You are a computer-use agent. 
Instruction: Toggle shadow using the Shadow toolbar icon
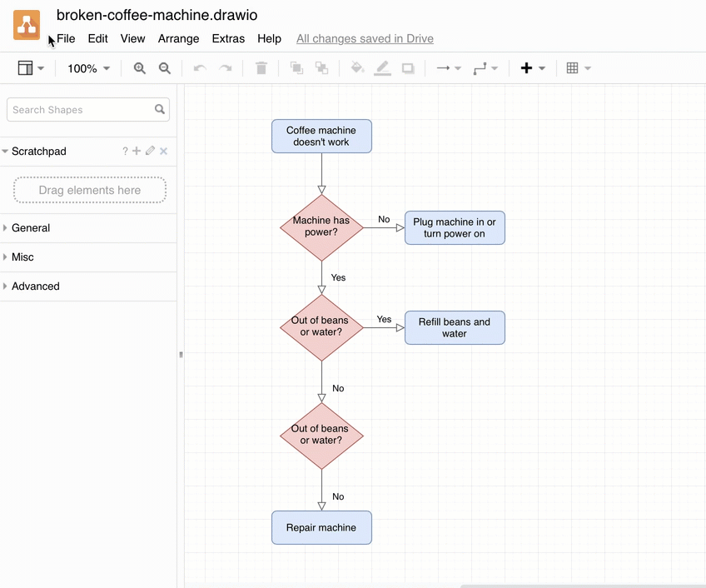click(408, 68)
